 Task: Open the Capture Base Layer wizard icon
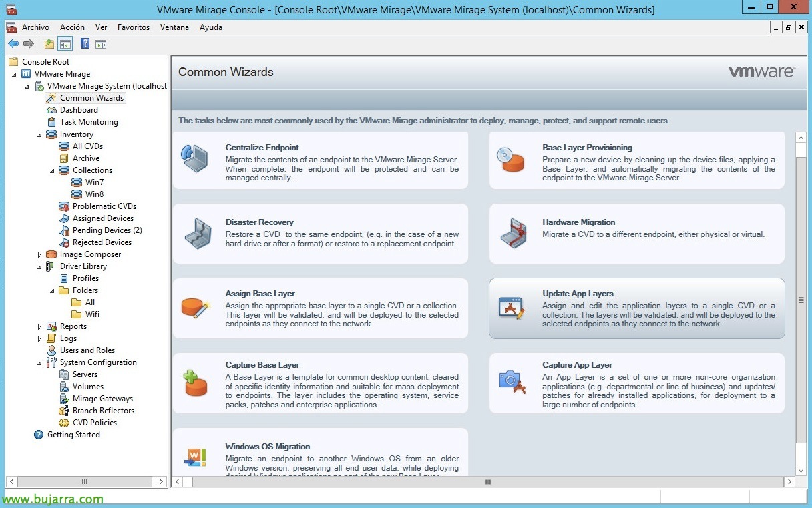point(195,383)
